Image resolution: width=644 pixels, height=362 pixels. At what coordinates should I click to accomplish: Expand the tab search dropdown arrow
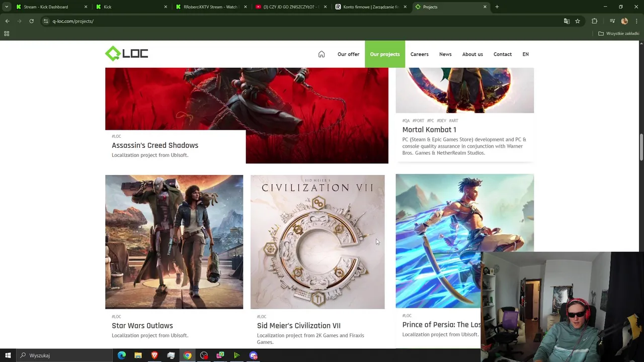coord(7,7)
